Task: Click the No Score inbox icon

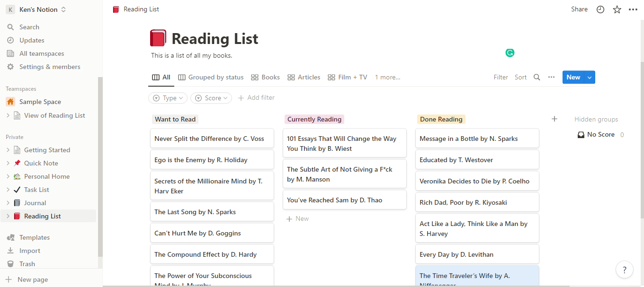Action: 581,135
